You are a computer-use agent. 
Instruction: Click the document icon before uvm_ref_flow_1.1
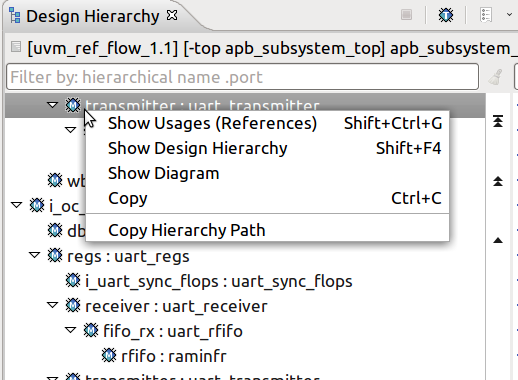click(16, 47)
